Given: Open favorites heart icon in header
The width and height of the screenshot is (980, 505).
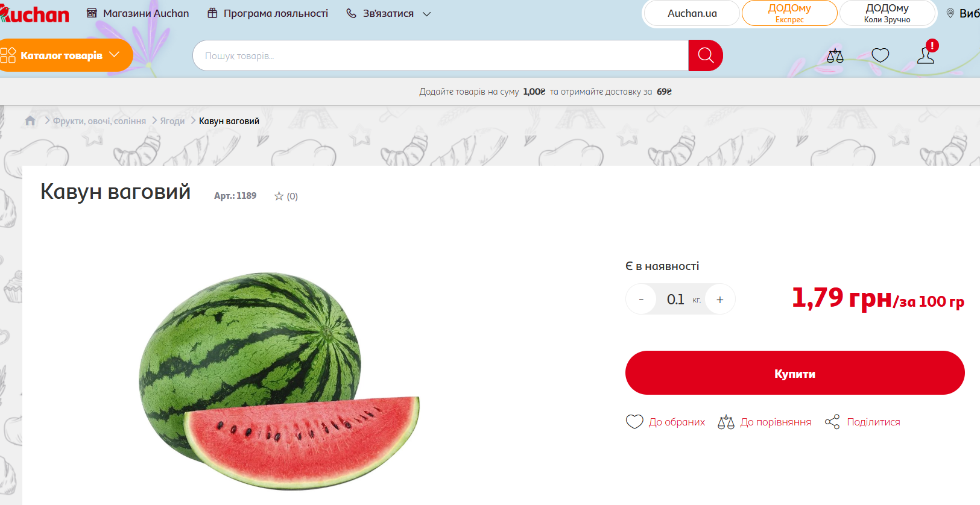Looking at the screenshot, I should pyautogui.click(x=880, y=55).
